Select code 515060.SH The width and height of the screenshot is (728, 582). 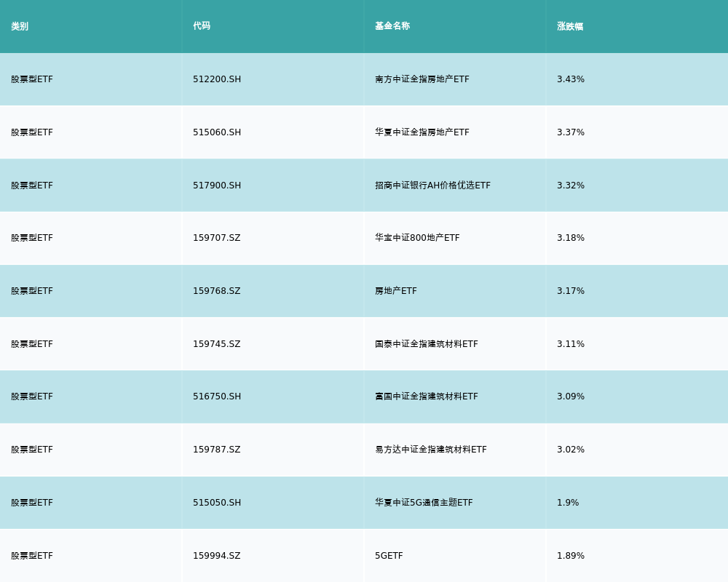point(217,132)
